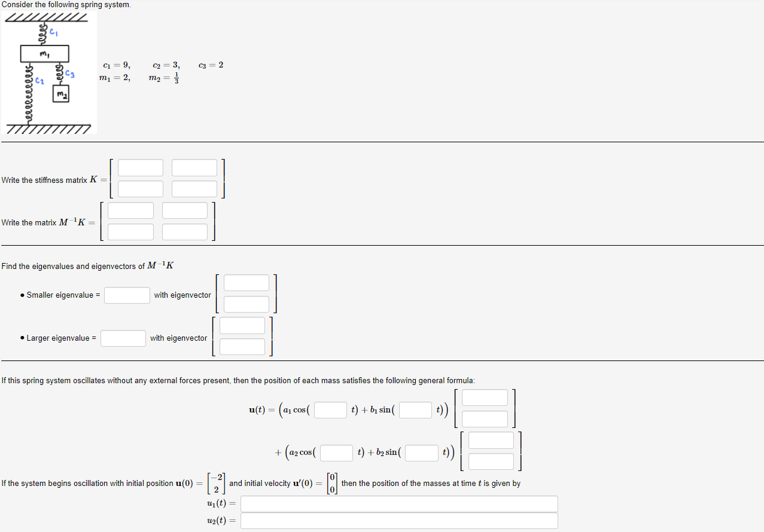The height and width of the screenshot is (532, 764).
Task: Click the bottom-left entry of stiffness matrix K
Action: coord(140,189)
